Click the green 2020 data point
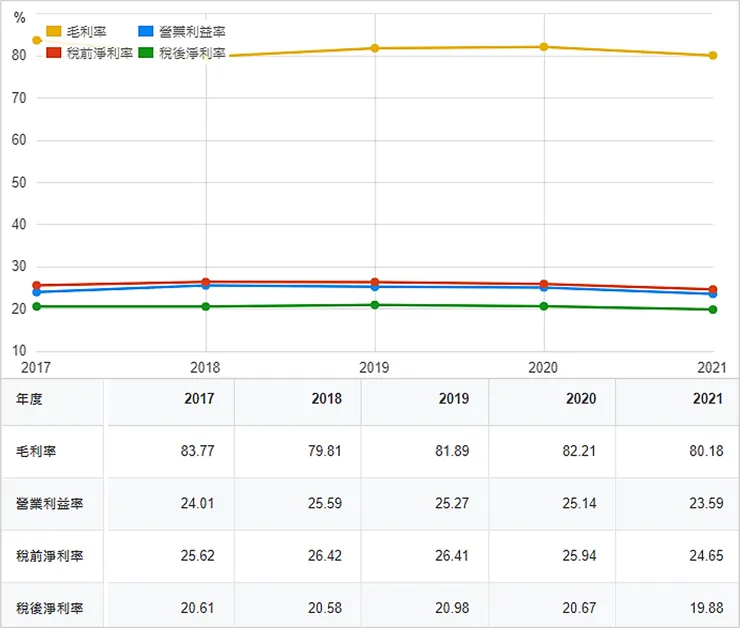 pyautogui.click(x=544, y=306)
